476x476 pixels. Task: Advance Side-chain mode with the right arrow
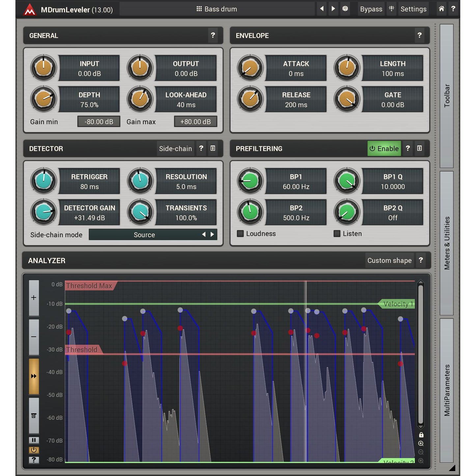(x=212, y=235)
